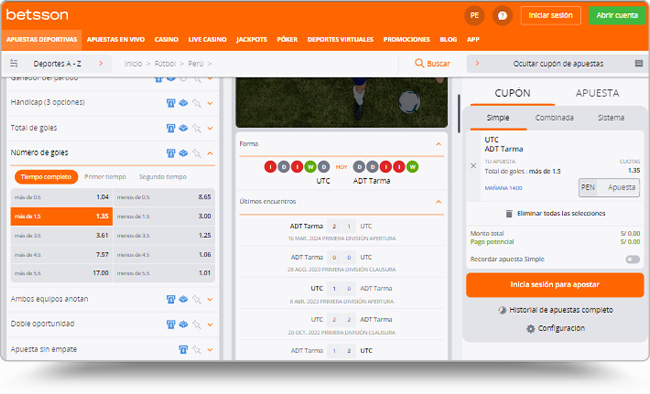Open the PE country selector icon
The width and height of the screenshot is (650, 394).
(x=474, y=16)
